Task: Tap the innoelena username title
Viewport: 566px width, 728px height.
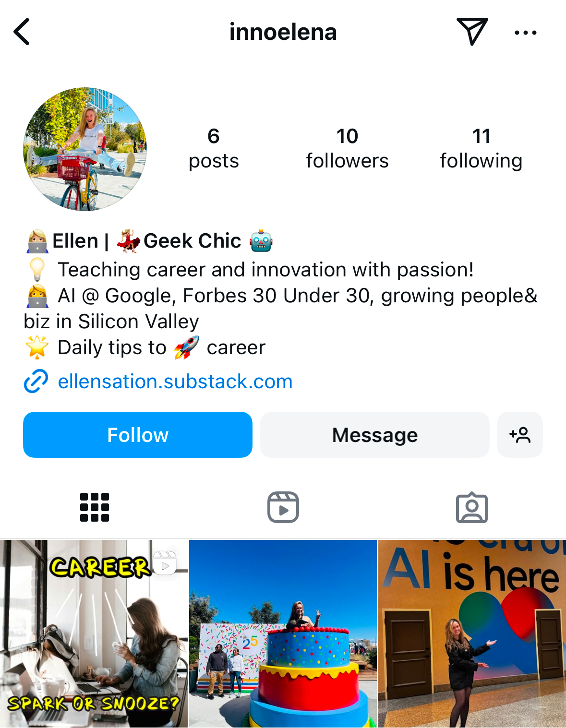Action: click(283, 32)
